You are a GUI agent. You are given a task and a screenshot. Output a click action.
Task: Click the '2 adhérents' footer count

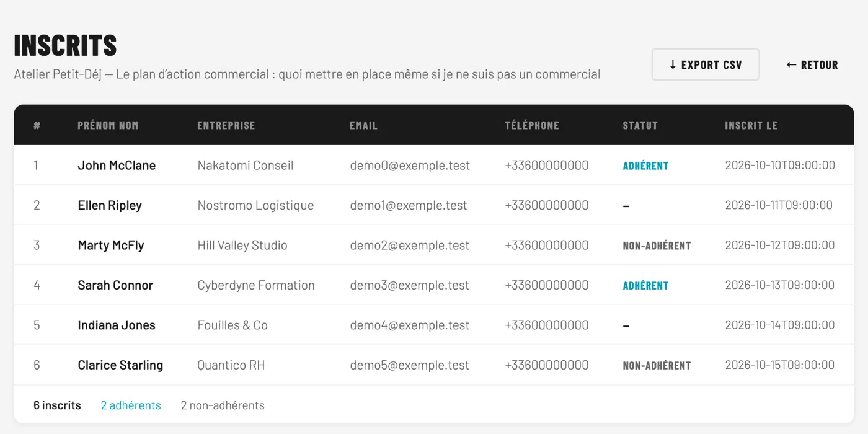(131, 405)
